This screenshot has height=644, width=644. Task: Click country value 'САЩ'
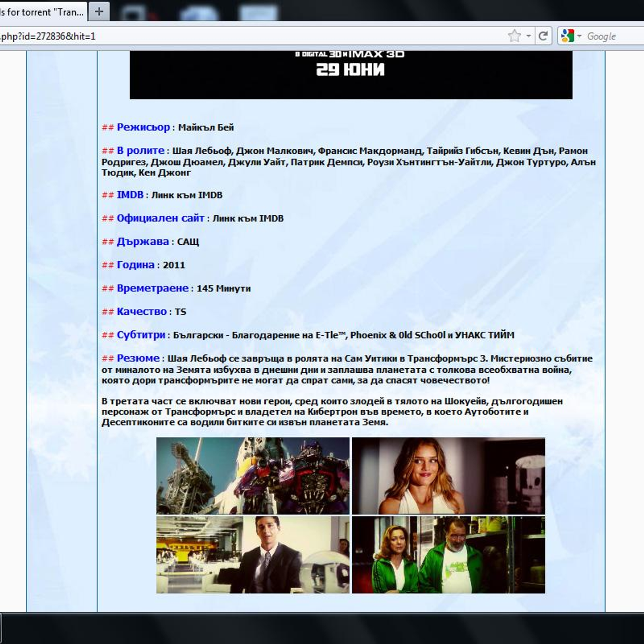(x=188, y=242)
